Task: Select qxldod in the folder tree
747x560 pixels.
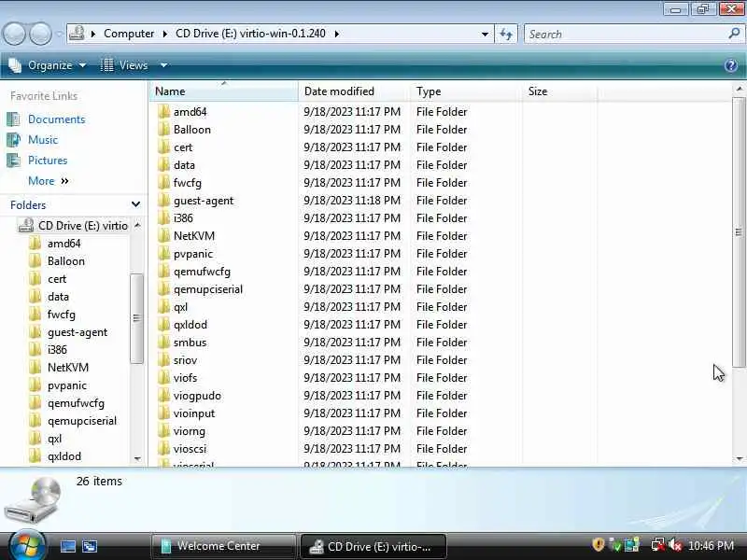Action: 63,456
